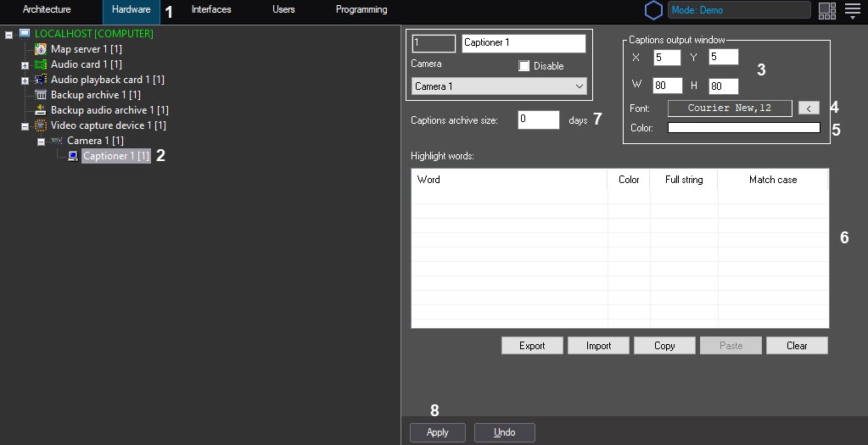Expand the Audio card 1 node
Viewport: 868px width, 445px height.
pos(25,65)
